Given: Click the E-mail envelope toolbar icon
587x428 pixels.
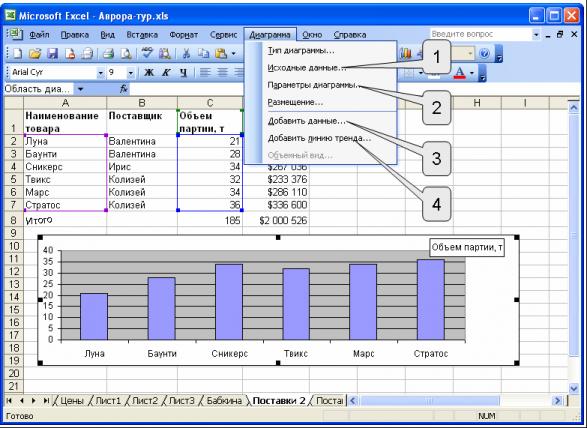Looking at the screenshot, I should click(87, 54).
